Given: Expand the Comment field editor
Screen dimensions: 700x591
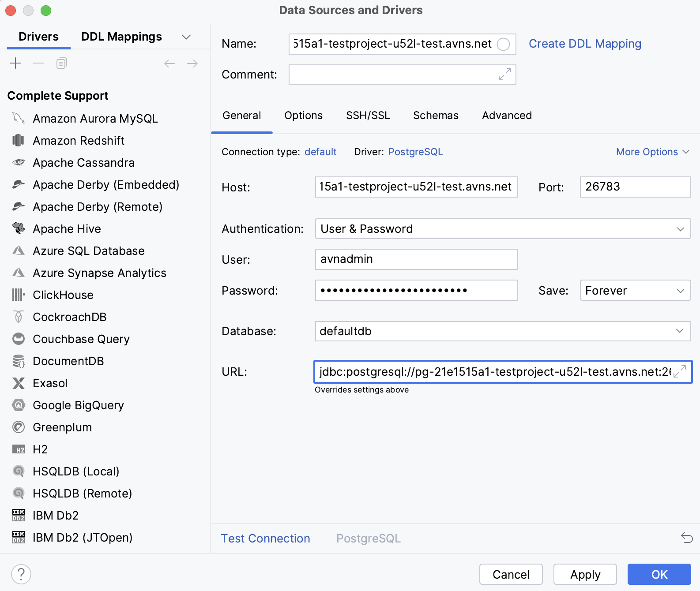Looking at the screenshot, I should 505,74.
